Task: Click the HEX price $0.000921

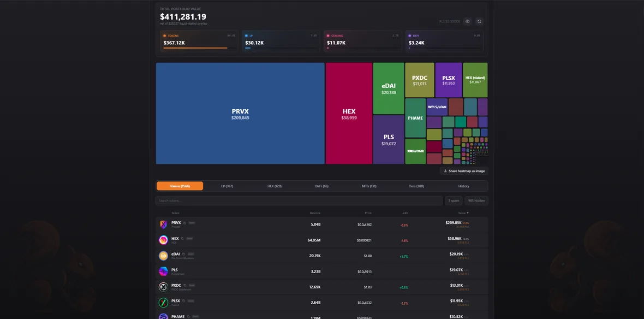Action: [x=365, y=240]
